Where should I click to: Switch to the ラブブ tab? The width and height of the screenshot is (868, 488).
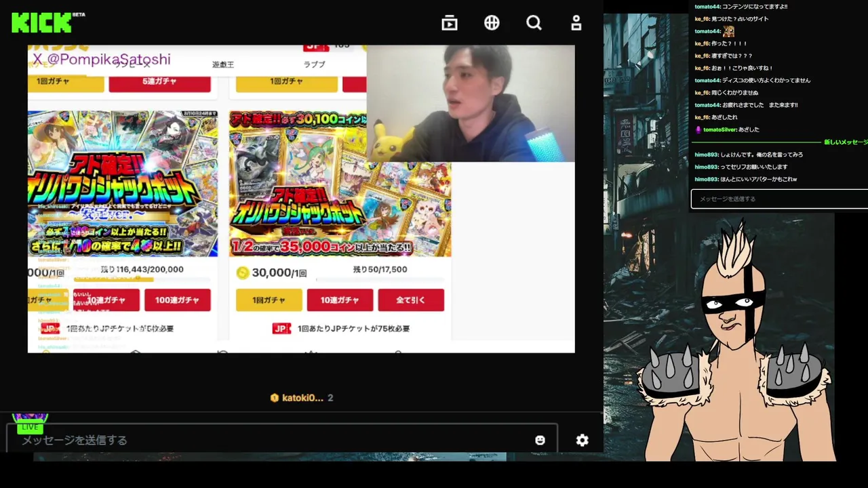pyautogui.click(x=314, y=64)
